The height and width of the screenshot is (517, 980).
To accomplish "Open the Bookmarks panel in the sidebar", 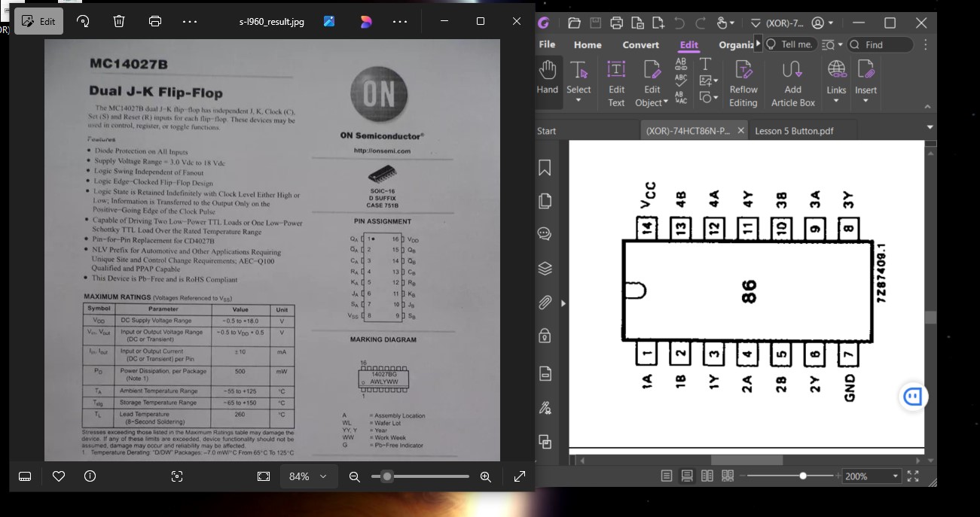I will point(545,168).
